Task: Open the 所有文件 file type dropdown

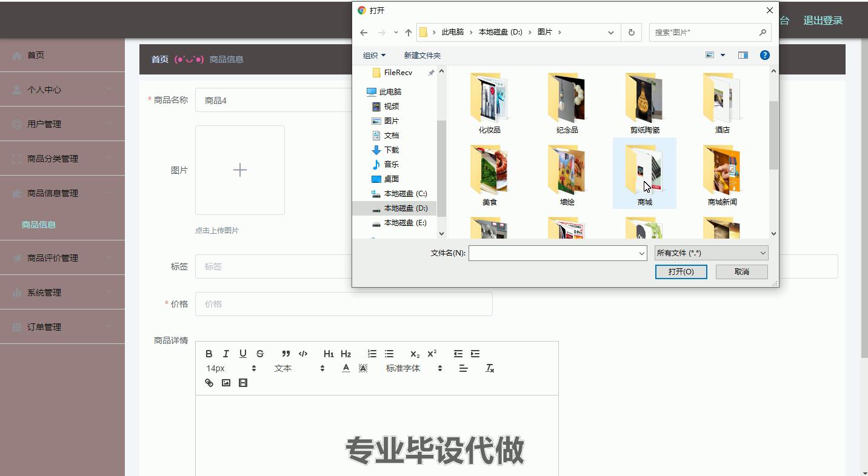Action: pyautogui.click(x=711, y=253)
